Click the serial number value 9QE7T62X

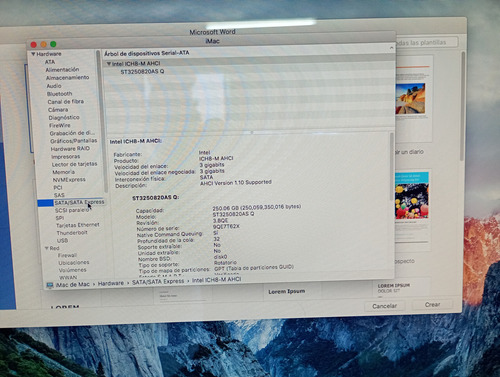[226, 226]
